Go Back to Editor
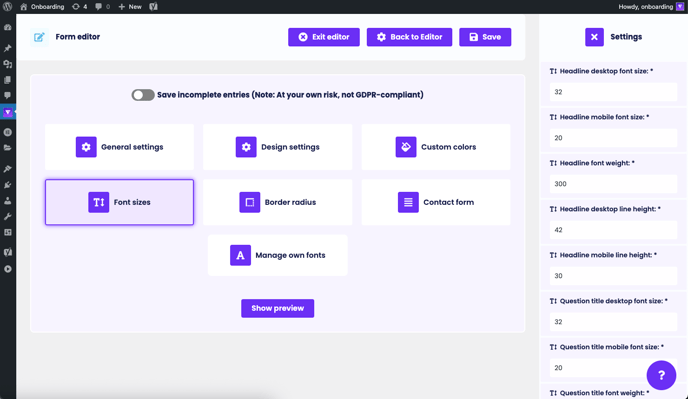 pyautogui.click(x=409, y=37)
